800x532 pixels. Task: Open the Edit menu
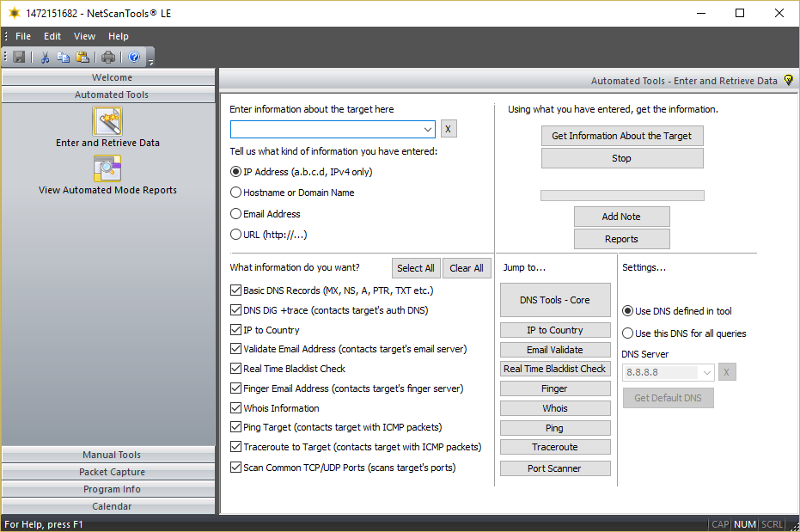coord(52,36)
